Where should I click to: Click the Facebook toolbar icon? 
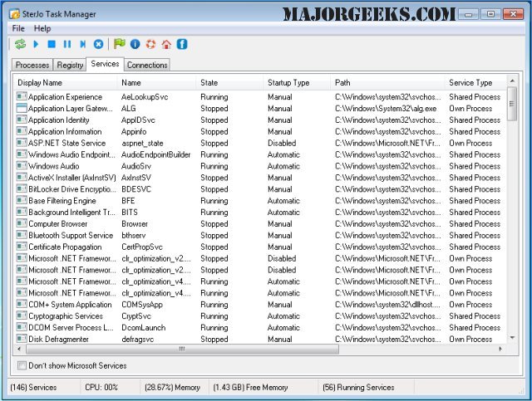click(x=182, y=44)
